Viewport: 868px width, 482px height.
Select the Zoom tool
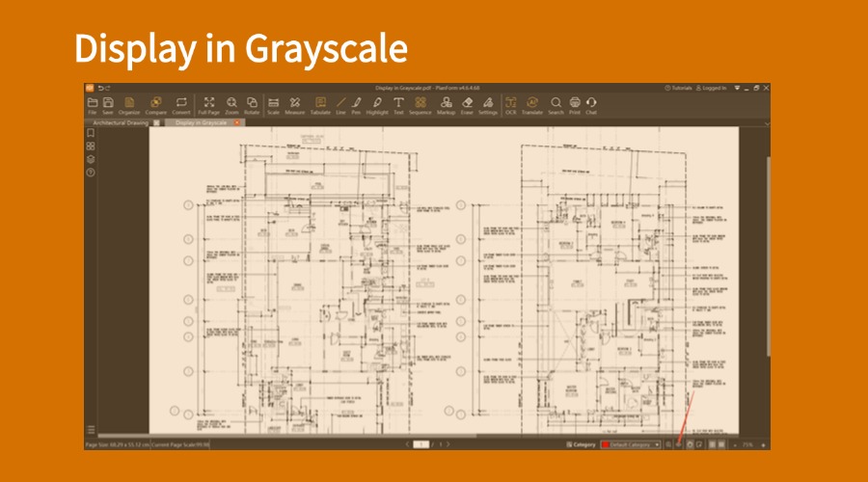(231, 105)
